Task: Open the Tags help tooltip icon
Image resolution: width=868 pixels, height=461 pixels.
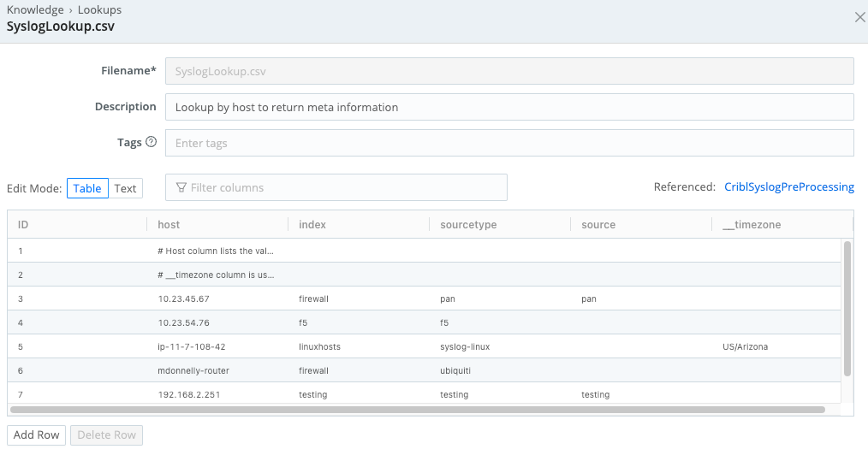Action: pyautogui.click(x=152, y=142)
